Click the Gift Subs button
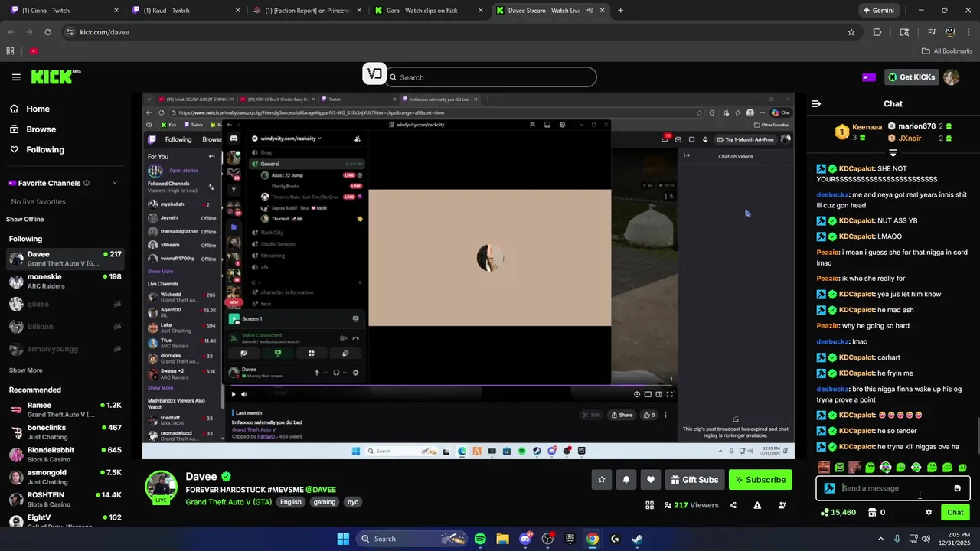The width and height of the screenshot is (980, 551). tap(694, 480)
